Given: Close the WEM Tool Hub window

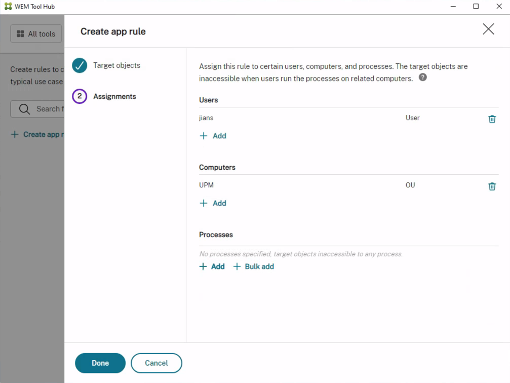Looking at the screenshot, I should 499,6.
